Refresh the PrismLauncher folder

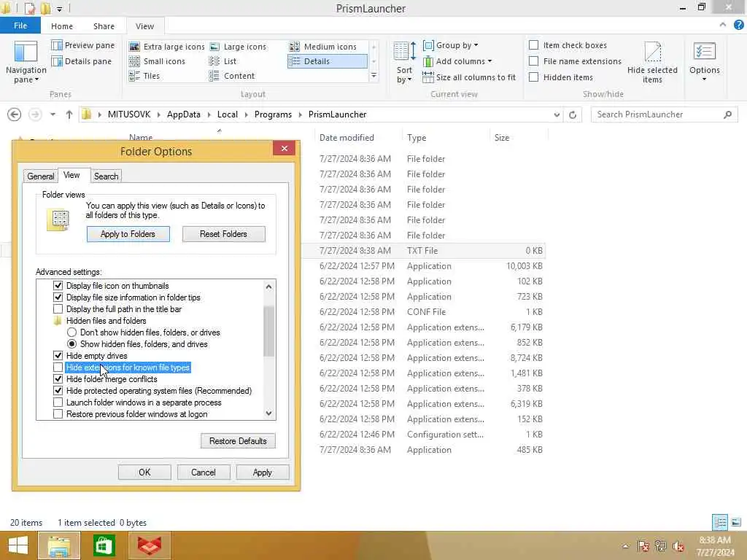click(x=573, y=114)
